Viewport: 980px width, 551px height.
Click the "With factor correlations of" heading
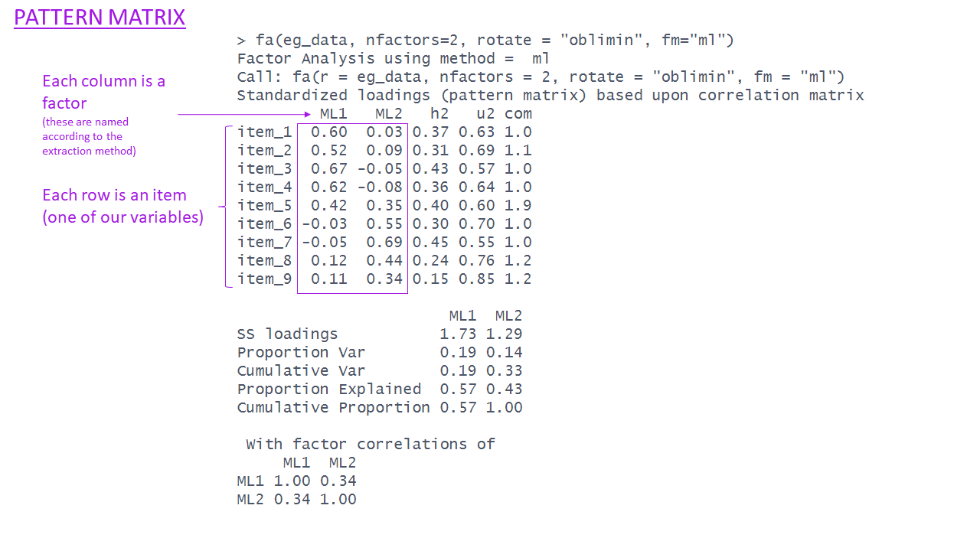371,445
